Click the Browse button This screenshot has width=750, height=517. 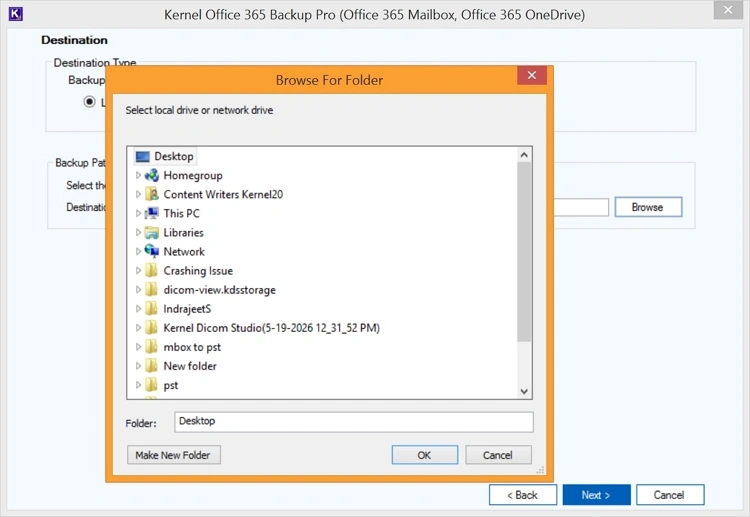648,207
